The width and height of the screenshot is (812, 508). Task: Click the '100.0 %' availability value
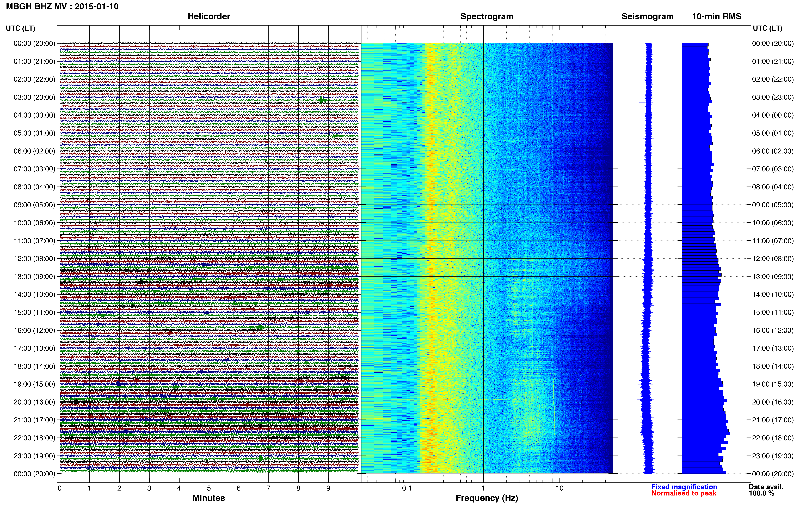tap(761, 493)
